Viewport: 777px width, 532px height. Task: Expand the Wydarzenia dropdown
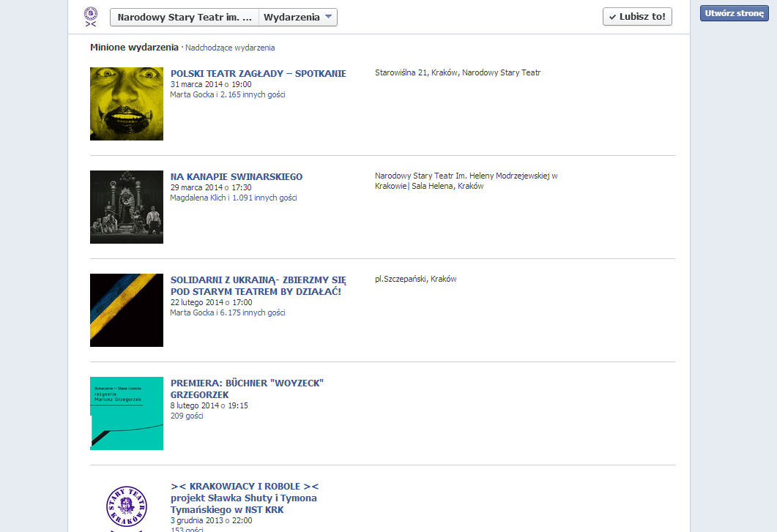tap(298, 18)
